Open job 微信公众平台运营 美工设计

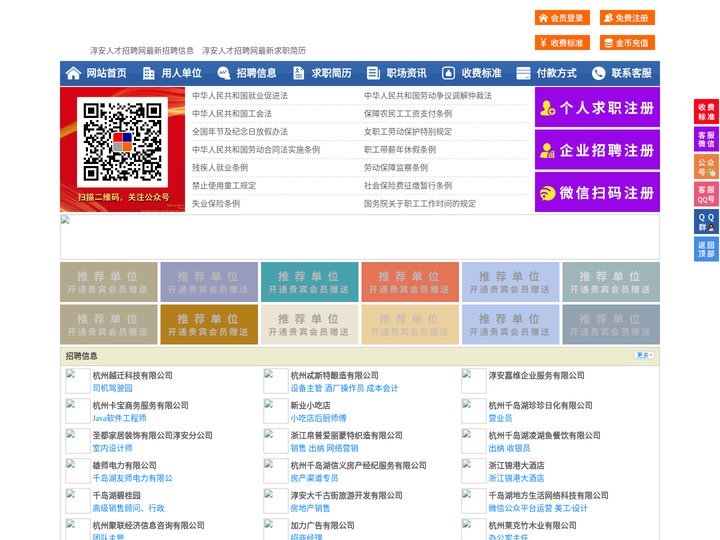(x=538, y=508)
